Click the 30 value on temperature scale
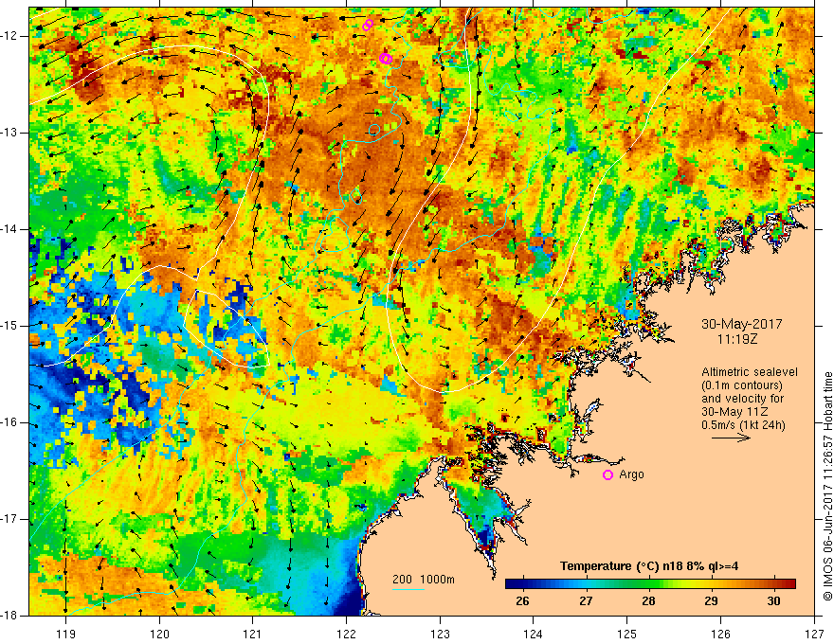Screen dimensions: 834x644 (x=774, y=601)
